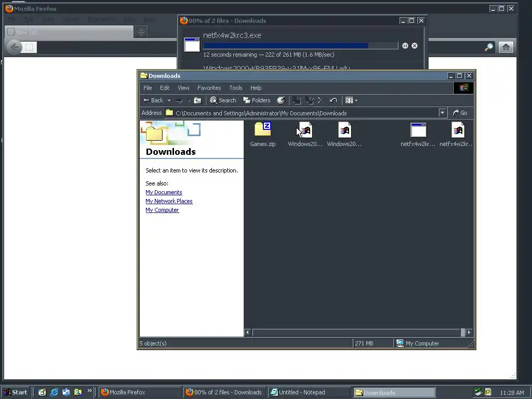Cancel the netfx4w2krc3.exe download

(415, 46)
